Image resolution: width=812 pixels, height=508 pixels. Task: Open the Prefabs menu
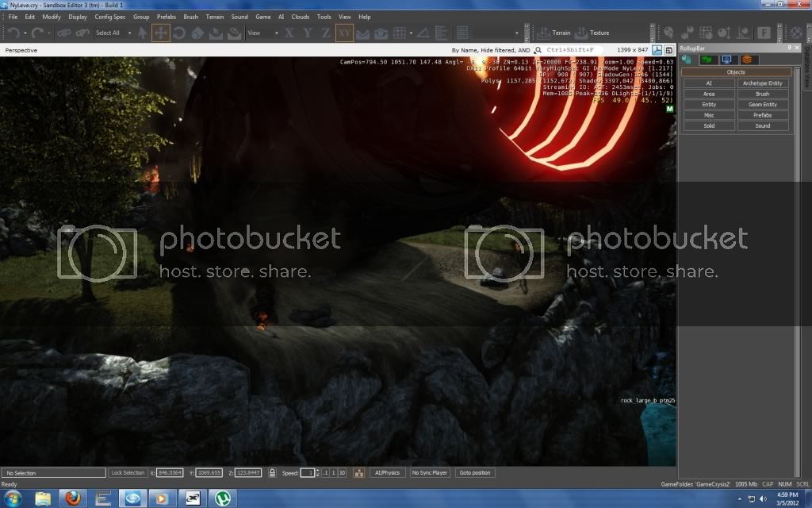point(167,17)
